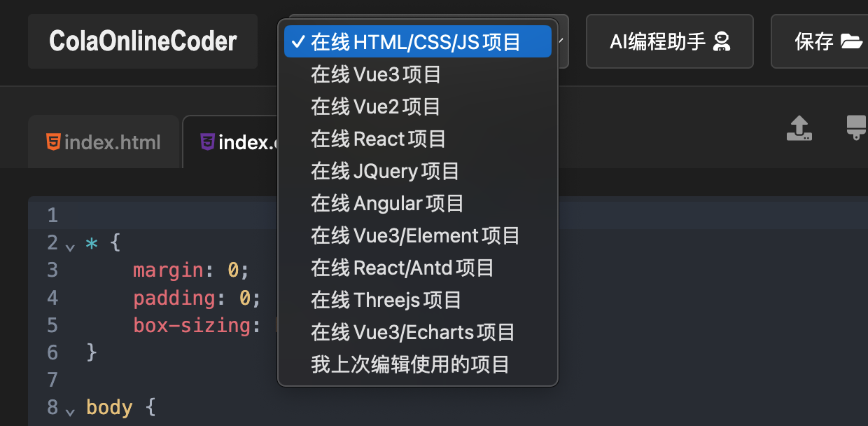This screenshot has height=426, width=868.
Task: Fold the body rule on line 8
Action: pyautogui.click(x=69, y=411)
